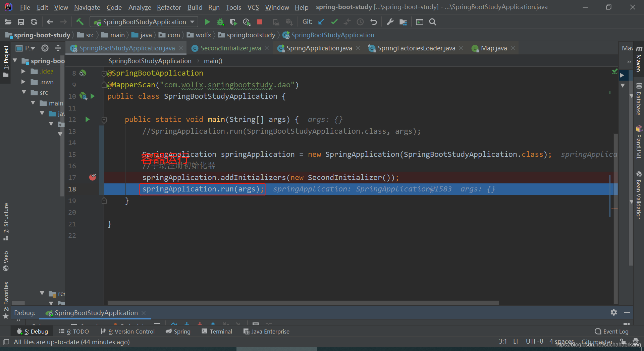Open the project folder icon in toolbar

click(x=8, y=22)
